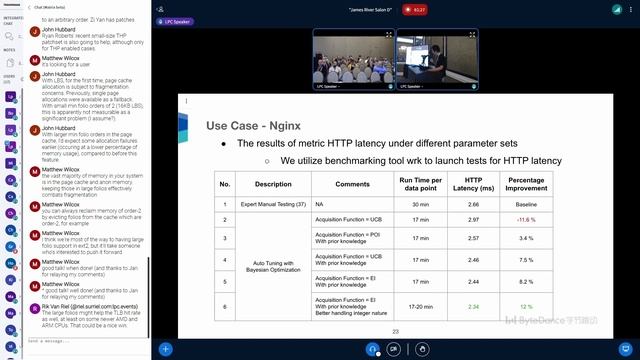Click Matthew Wilcox's avatar on 'looking for a user'
The height and width of the screenshot is (360, 640).
35,60
